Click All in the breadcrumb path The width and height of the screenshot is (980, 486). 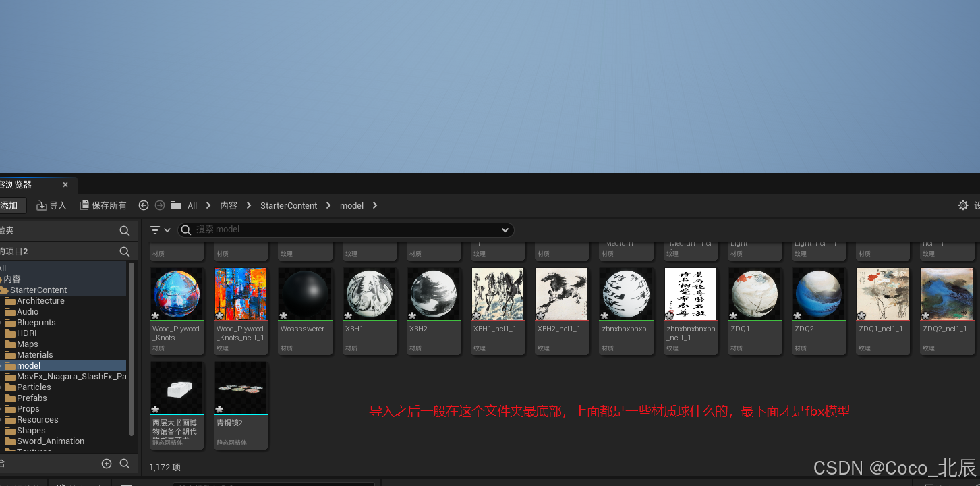192,205
